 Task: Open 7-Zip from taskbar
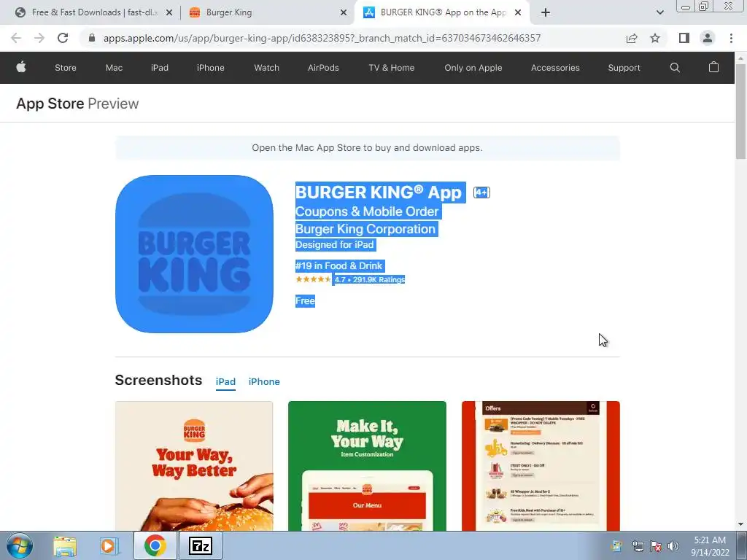(200, 545)
